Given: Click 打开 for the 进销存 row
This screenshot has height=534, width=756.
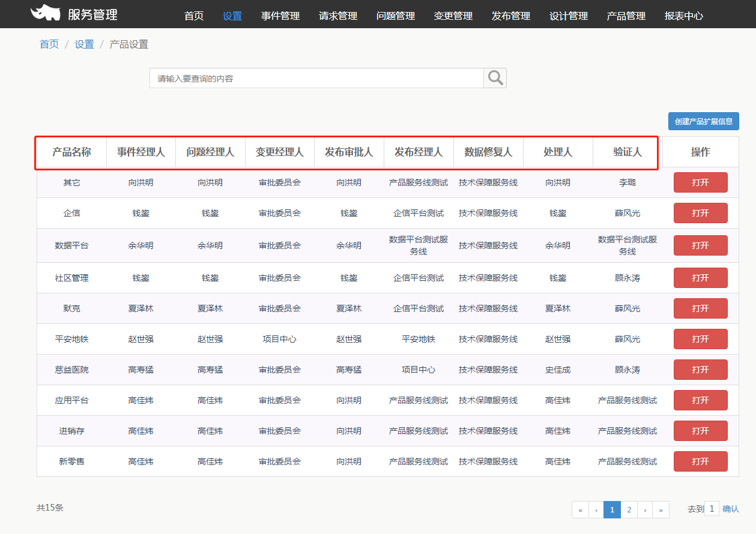Looking at the screenshot, I should pyautogui.click(x=701, y=431).
